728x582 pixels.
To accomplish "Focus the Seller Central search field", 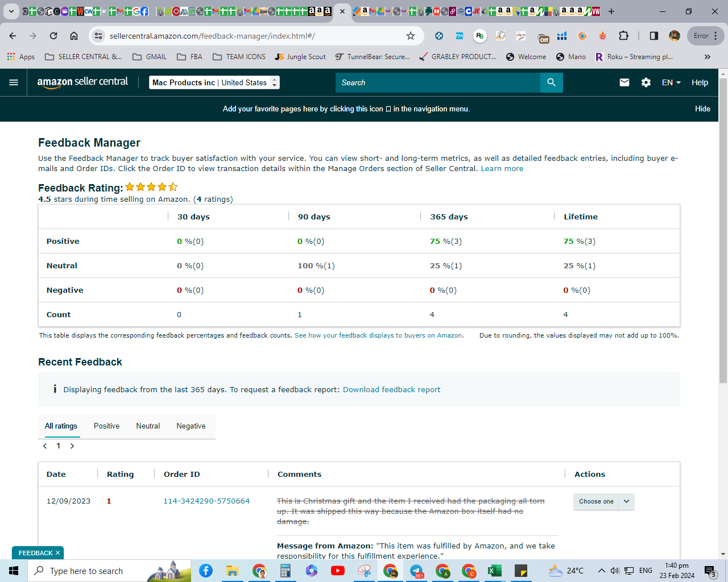I will pyautogui.click(x=438, y=82).
